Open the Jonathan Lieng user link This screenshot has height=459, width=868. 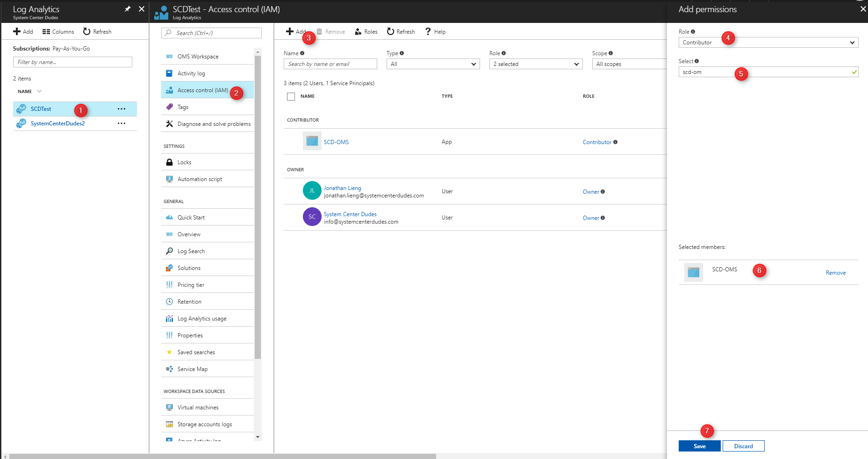pos(343,188)
